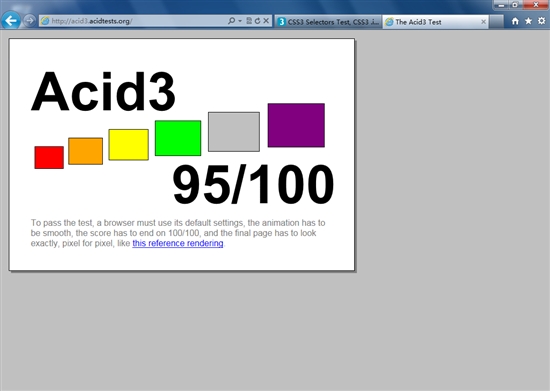This screenshot has width=550, height=391.
Task: Click the Forward navigation arrow
Action: pos(29,21)
